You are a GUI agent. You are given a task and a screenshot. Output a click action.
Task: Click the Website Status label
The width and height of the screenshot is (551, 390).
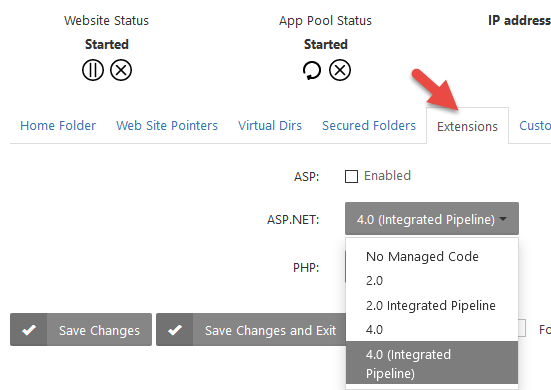tap(106, 21)
